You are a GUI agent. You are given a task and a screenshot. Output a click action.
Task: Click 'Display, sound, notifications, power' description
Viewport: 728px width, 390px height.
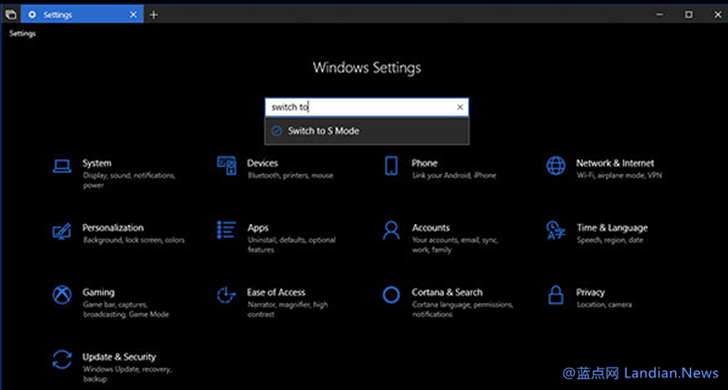(x=129, y=181)
